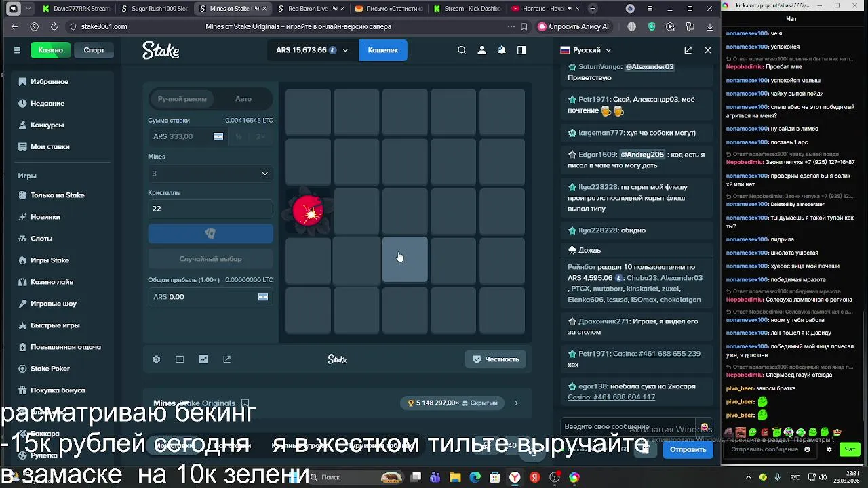Click the Stake logo in header
This screenshot has height=488, width=868.
[161, 50]
